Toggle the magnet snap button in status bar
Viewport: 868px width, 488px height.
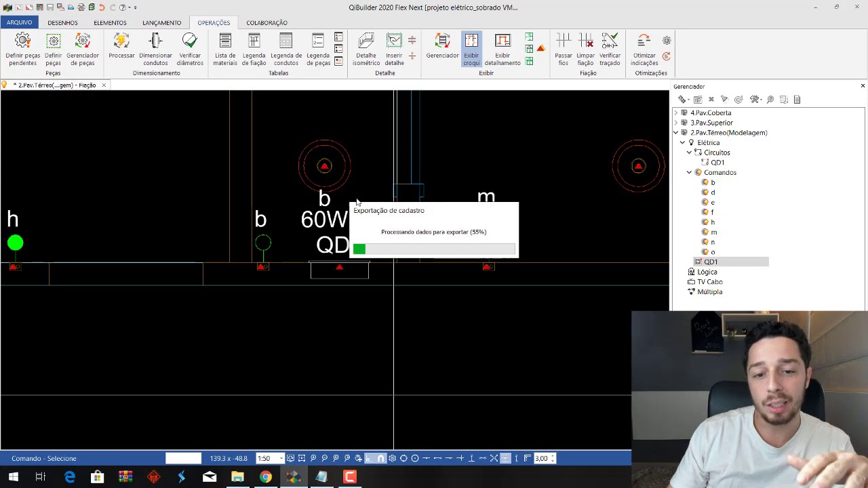[x=380, y=458]
